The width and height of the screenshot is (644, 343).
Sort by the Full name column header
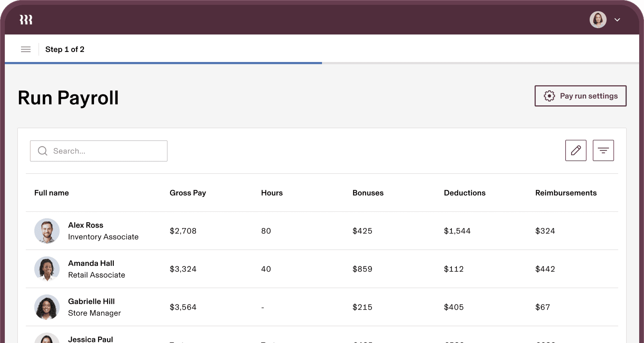tap(52, 193)
